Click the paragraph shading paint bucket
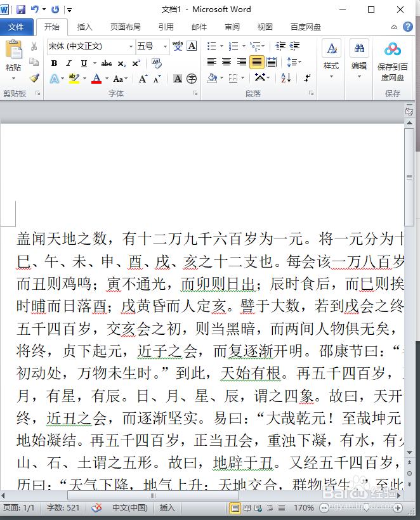420x520 pixels. [212, 78]
